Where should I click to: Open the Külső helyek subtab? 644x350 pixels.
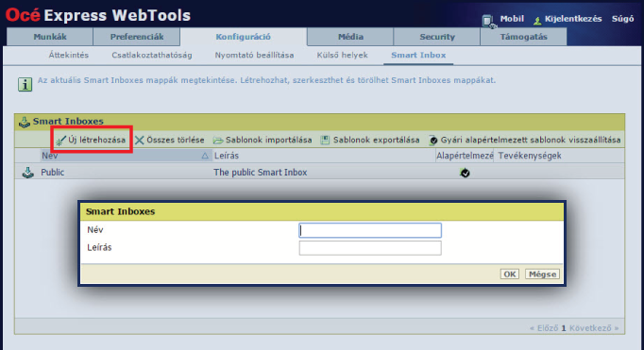point(342,55)
